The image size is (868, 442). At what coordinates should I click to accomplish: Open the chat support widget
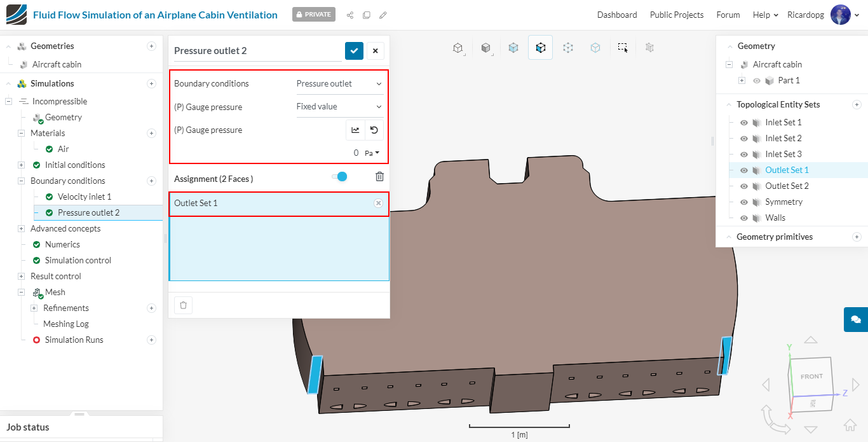click(x=855, y=319)
